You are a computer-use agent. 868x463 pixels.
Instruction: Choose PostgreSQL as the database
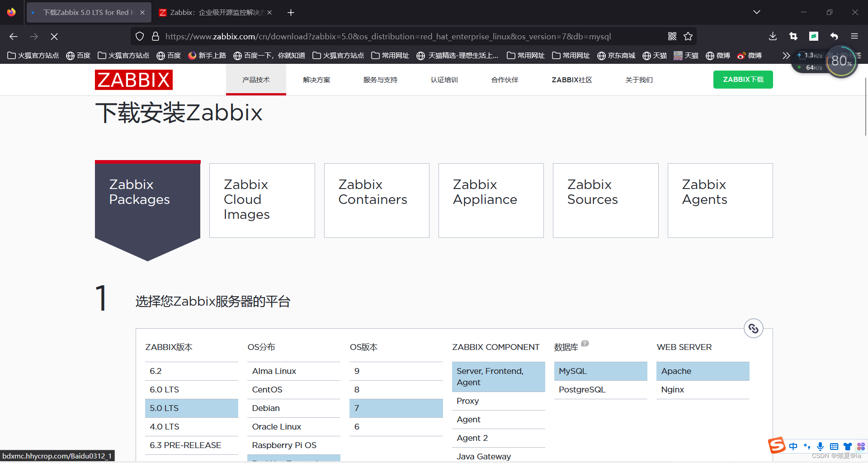(601, 390)
